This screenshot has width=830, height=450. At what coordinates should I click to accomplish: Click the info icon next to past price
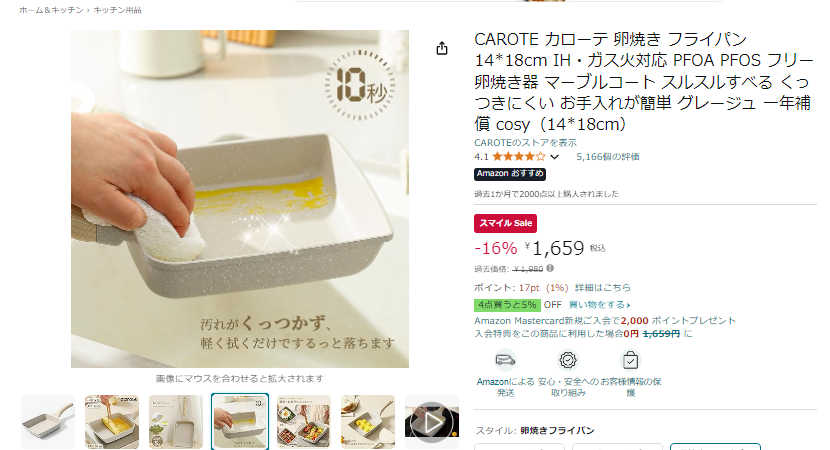point(550,268)
